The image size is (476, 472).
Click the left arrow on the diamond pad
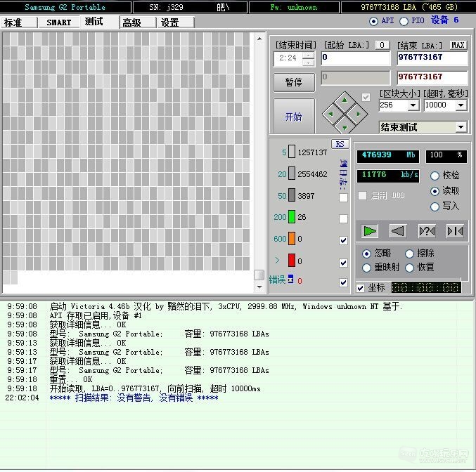tap(331, 114)
